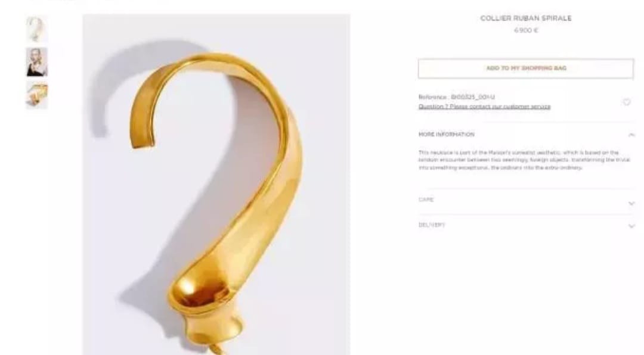Image resolution: width=644 pixels, height=355 pixels.
Task: Select the model wearing necklace thumbnail
Action: 36,62
